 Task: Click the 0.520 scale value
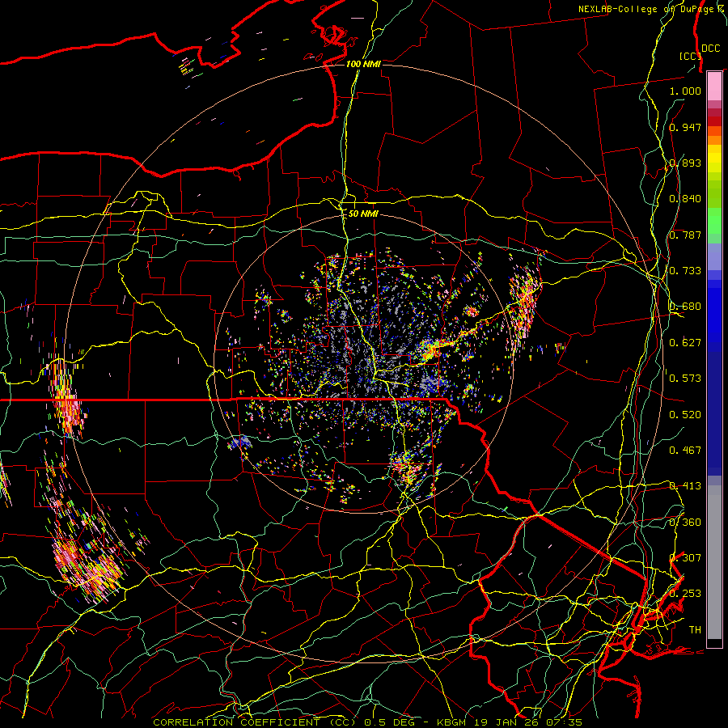tap(685, 415)
